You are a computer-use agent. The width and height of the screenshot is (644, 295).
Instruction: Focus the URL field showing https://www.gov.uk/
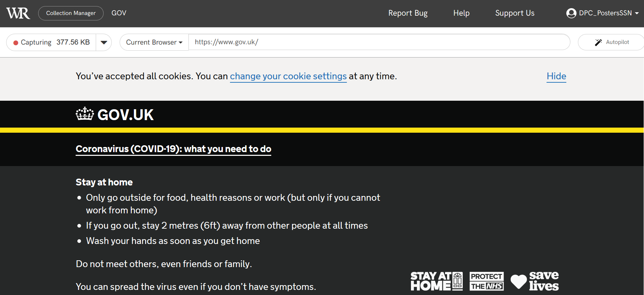[379, 42]
